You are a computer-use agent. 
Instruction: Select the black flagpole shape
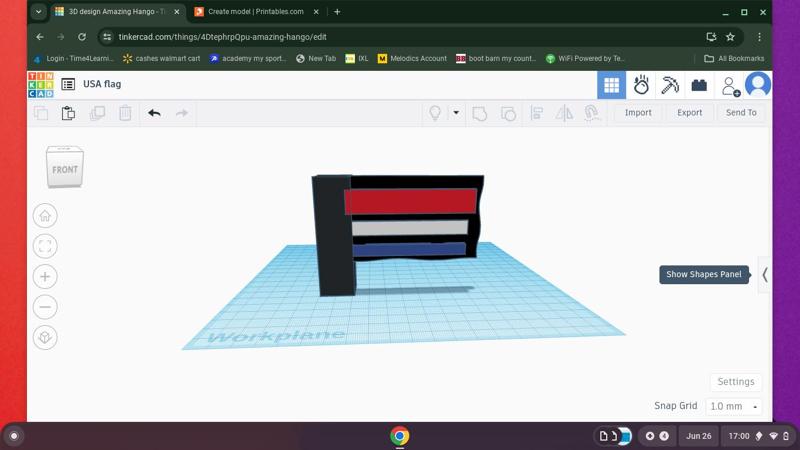[x=334, y=236]
